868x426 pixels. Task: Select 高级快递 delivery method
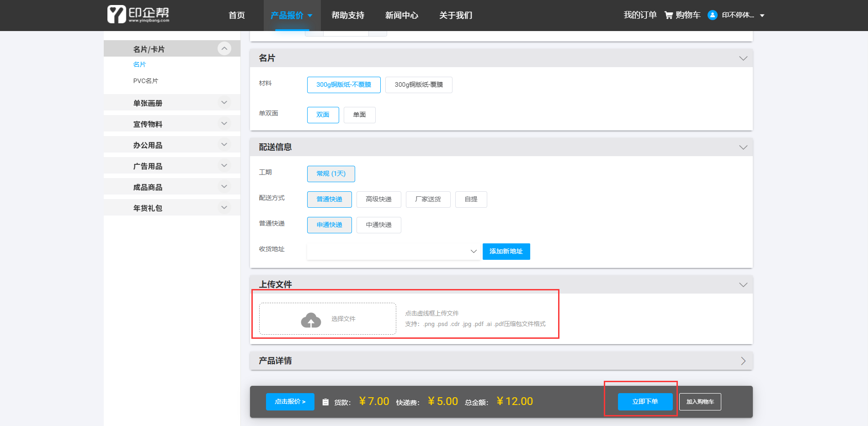[378, 200]
